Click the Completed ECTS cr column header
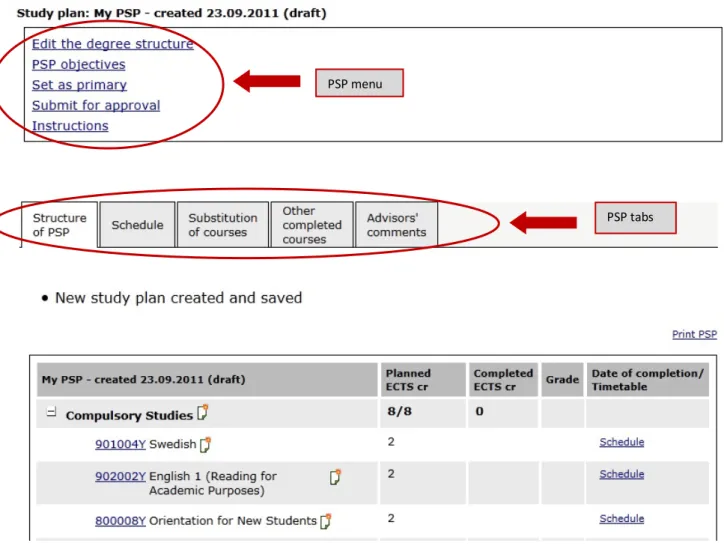The image size is (724, 552). click(503, 380)
